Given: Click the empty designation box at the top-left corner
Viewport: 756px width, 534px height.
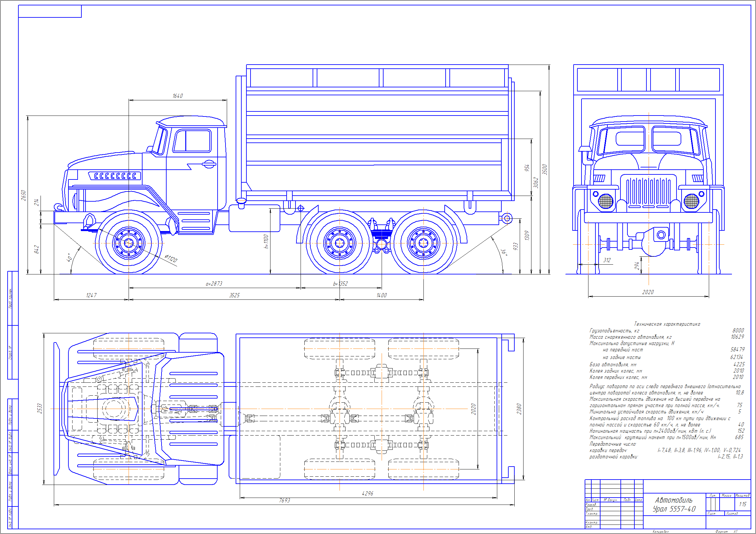Looking at the screenshot, I should click(50, 11).
